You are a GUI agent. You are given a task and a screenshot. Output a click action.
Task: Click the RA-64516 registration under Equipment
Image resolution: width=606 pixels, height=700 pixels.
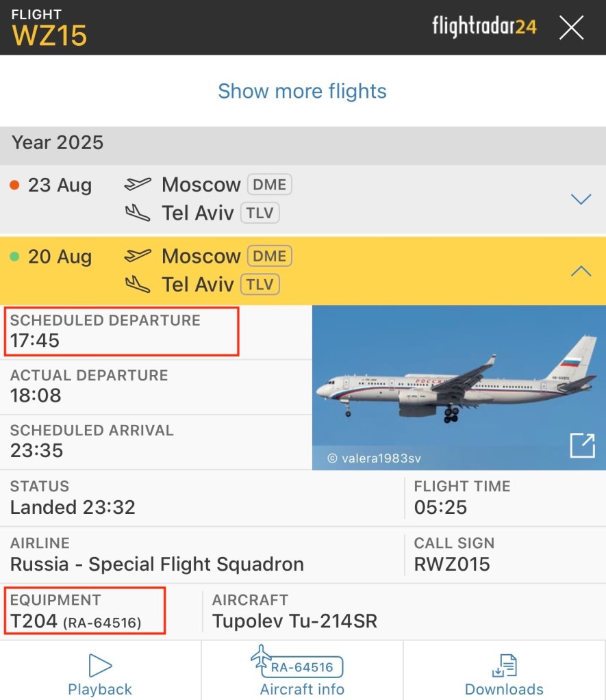[102, 623]
